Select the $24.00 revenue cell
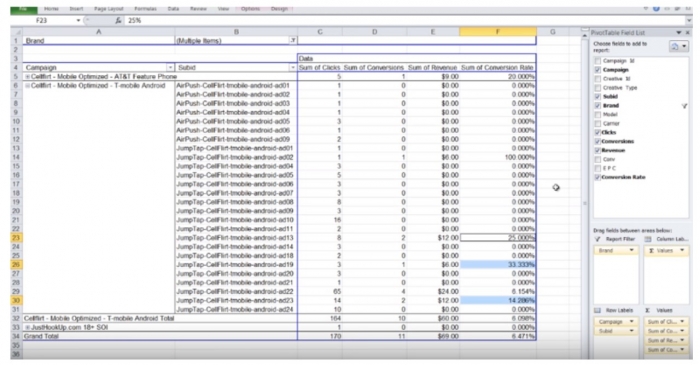This screenshot has width=700, height=365. pos(433,291)
